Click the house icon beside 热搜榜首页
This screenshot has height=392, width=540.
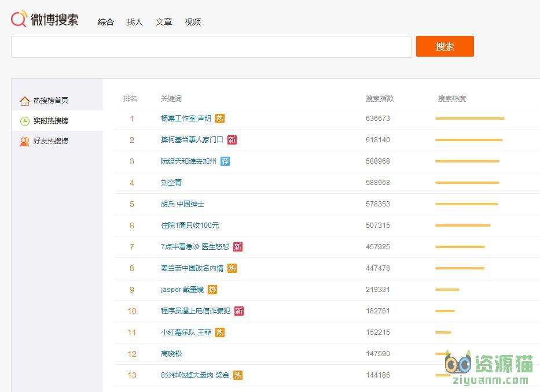tap(25, 101)
